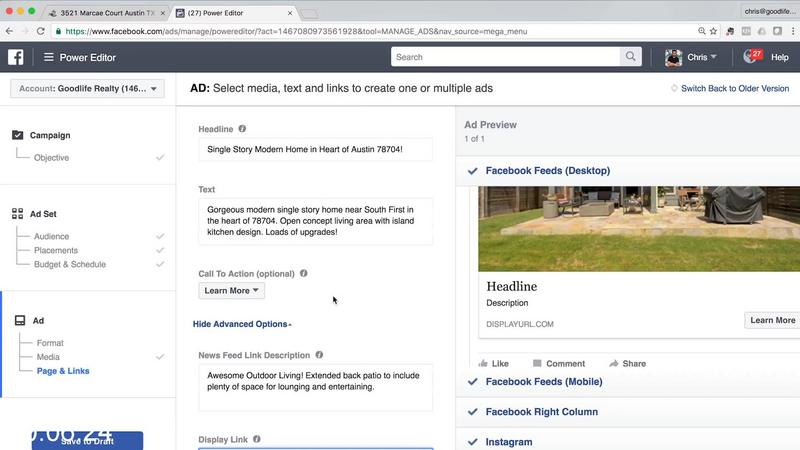This screenshot has width=800, height=450.
Task: Collapse Hide Advanced Options
Action: click(x=242, y=324)
